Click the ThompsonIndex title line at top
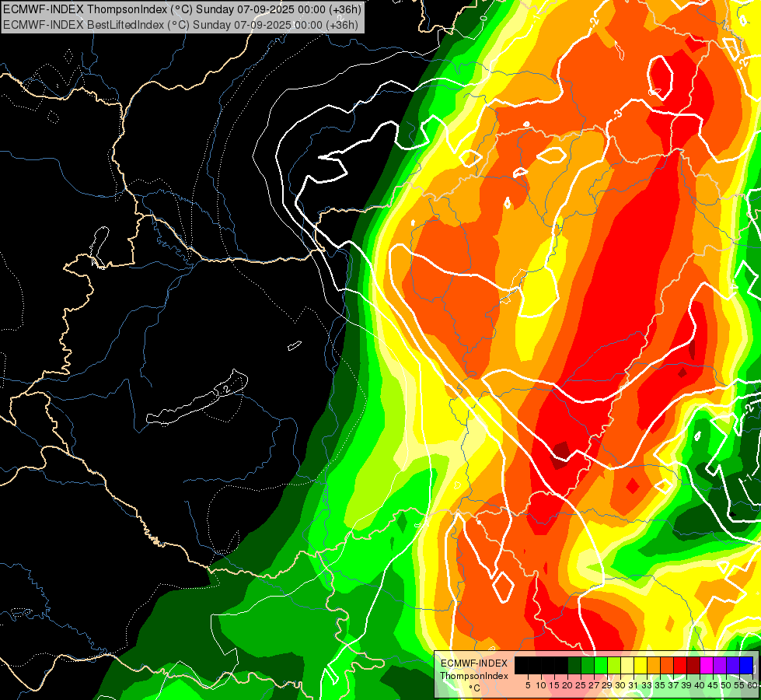761x700 pixels. (182, 9)
